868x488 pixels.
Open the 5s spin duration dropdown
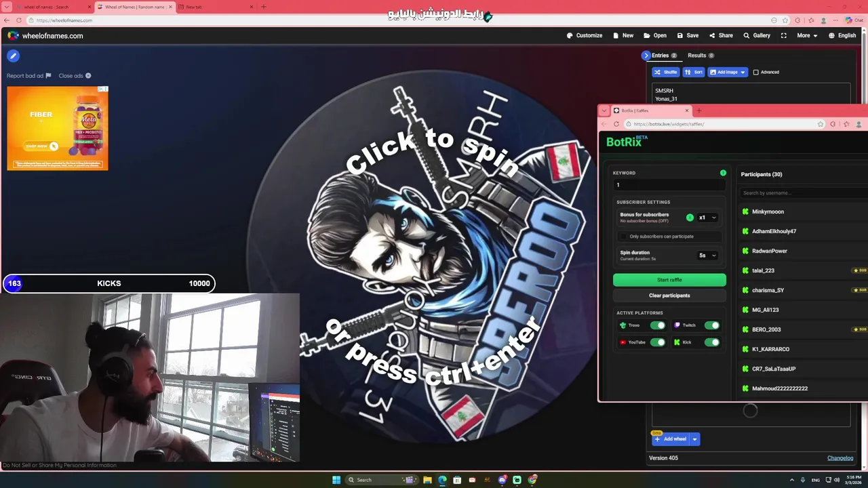(x=707, y=256)
